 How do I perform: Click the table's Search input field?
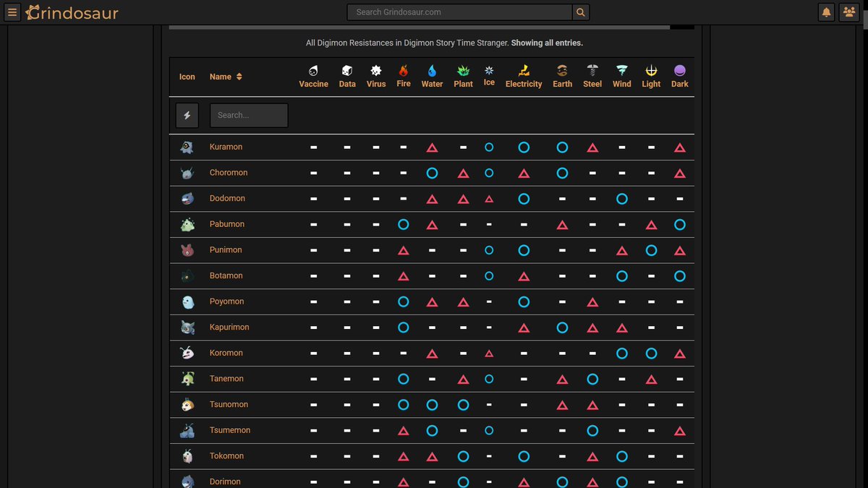[x=249, y=115]
